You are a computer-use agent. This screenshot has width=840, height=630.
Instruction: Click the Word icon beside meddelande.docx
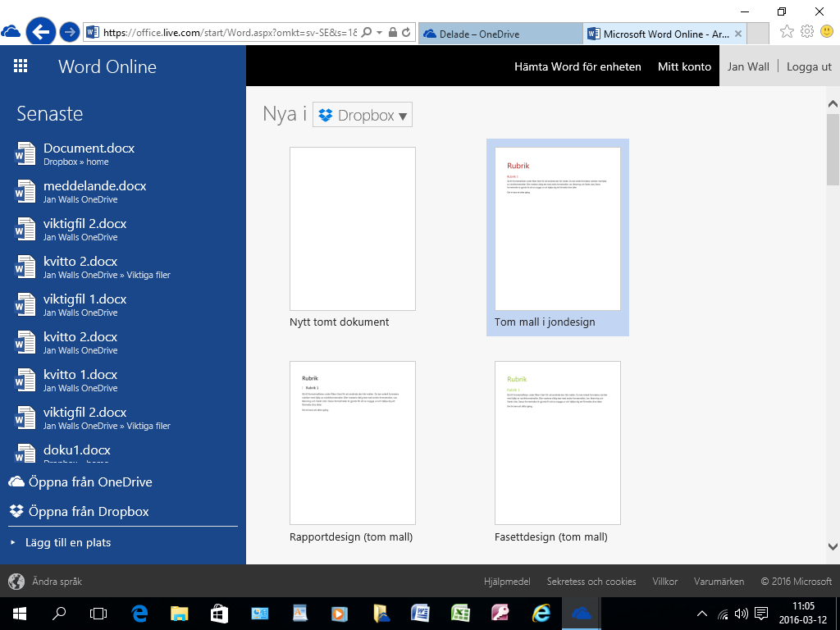coord(25,191)
